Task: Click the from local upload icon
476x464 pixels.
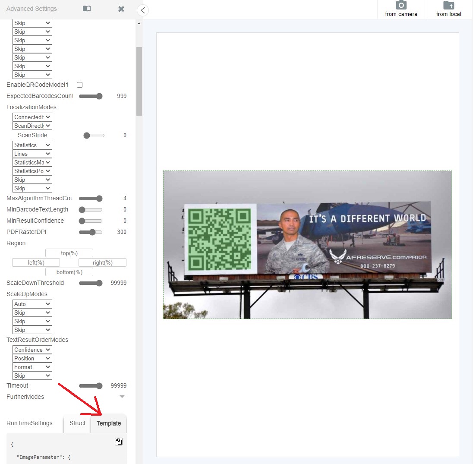Action: click(448, 6)
